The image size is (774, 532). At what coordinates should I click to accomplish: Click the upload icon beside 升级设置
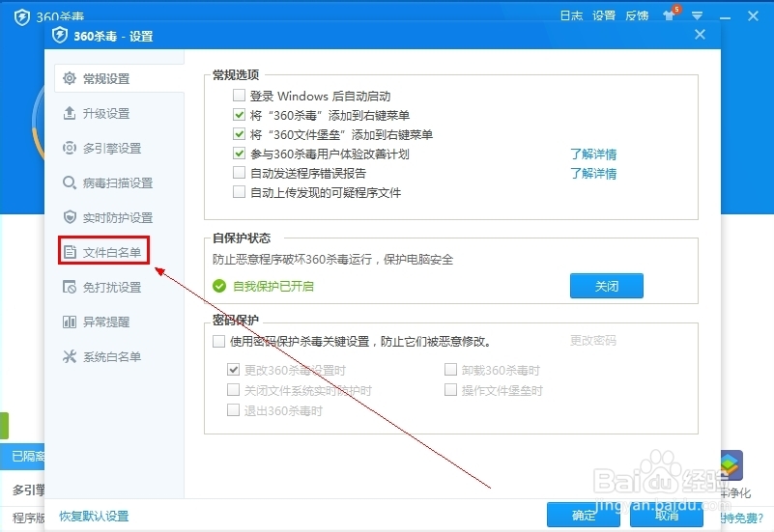[x=70, y=113]
